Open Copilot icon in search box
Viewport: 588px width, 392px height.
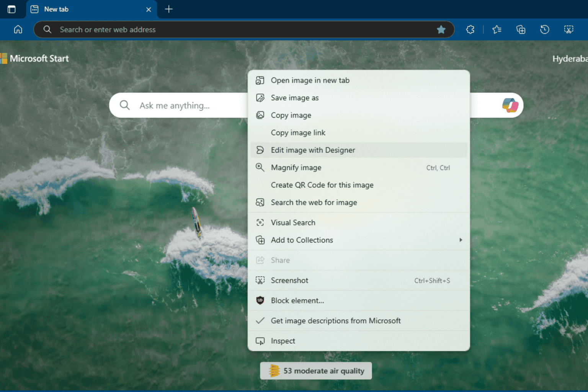pyautogui.click(x=510, y=105)
